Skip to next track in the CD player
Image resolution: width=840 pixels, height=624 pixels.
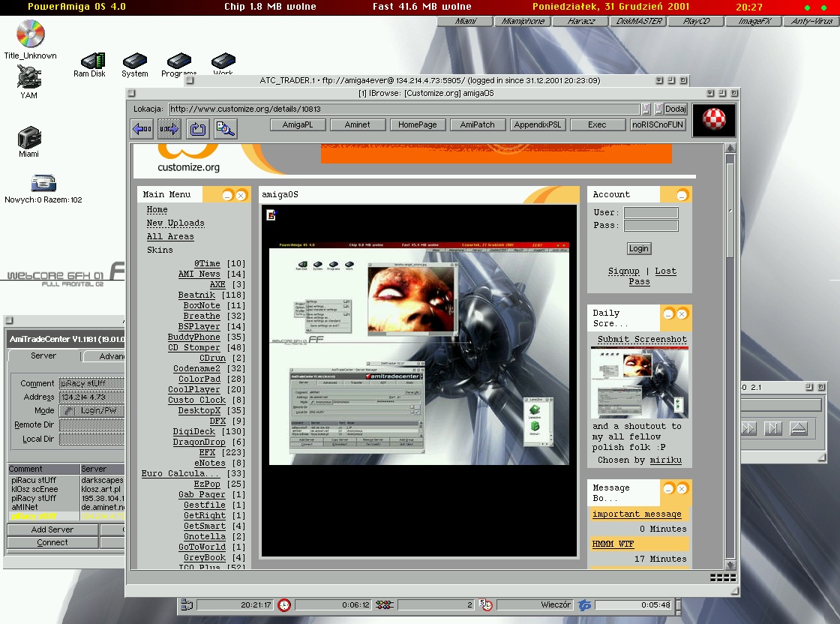click(773, 428)
